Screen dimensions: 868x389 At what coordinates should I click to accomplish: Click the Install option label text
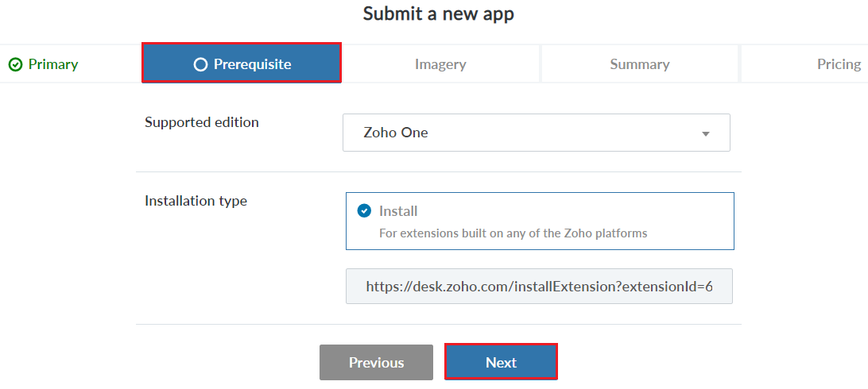tap(398, 211)
